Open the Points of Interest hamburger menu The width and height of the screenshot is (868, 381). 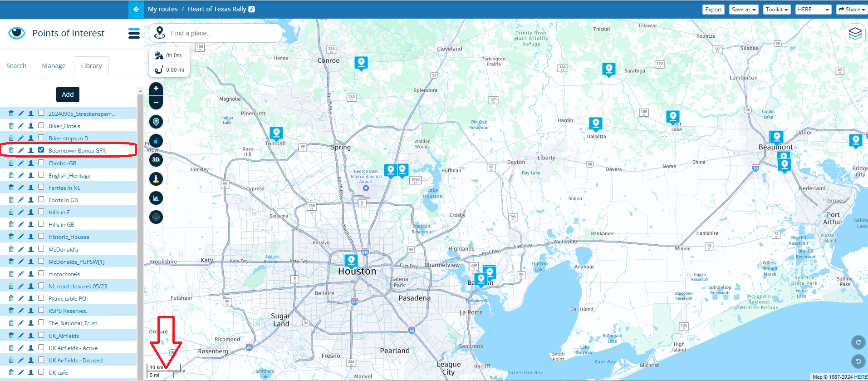tap(134, 33)
